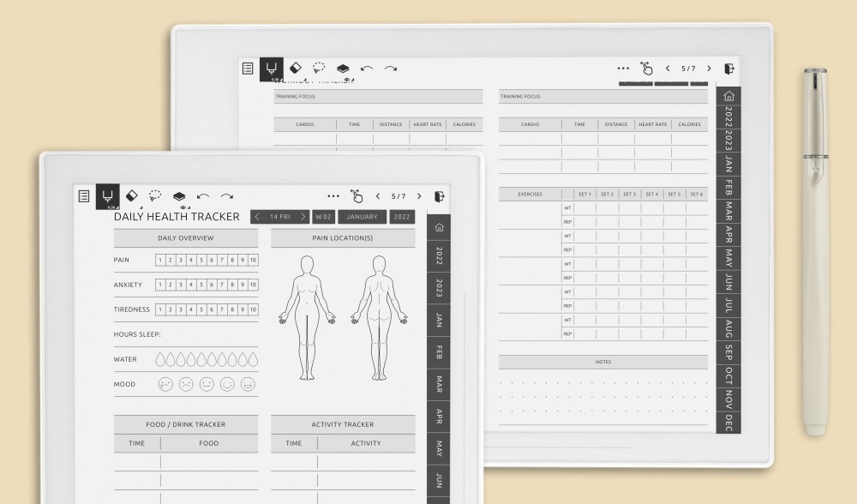
Task: Undo on back tablet toolbar
Action: [367, 69]
